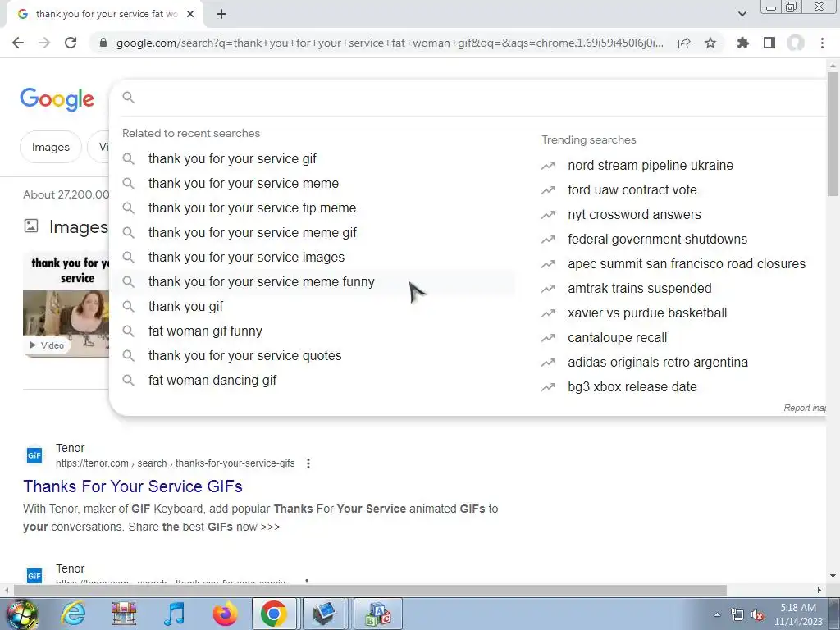Open the share page icon in address bar
Image resolution: width=840 pixels, height=630 pixels.
pos(684,43)
